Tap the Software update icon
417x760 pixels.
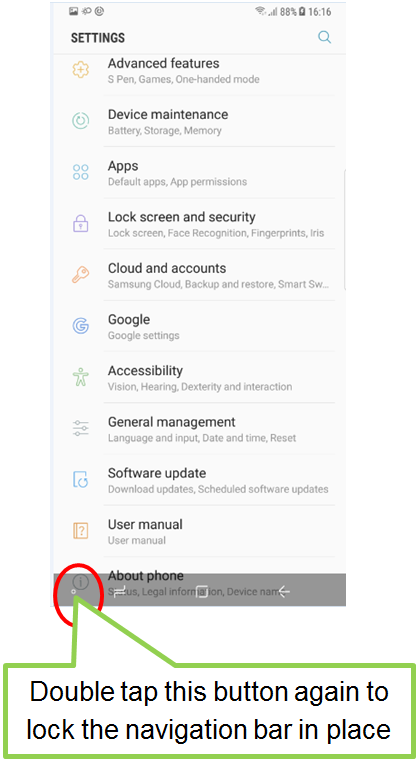(x=80, y=479)
